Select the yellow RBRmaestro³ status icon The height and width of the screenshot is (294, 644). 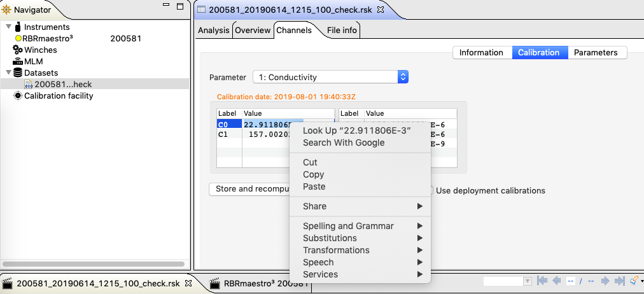pyautogui.click(x=18, y=39)
